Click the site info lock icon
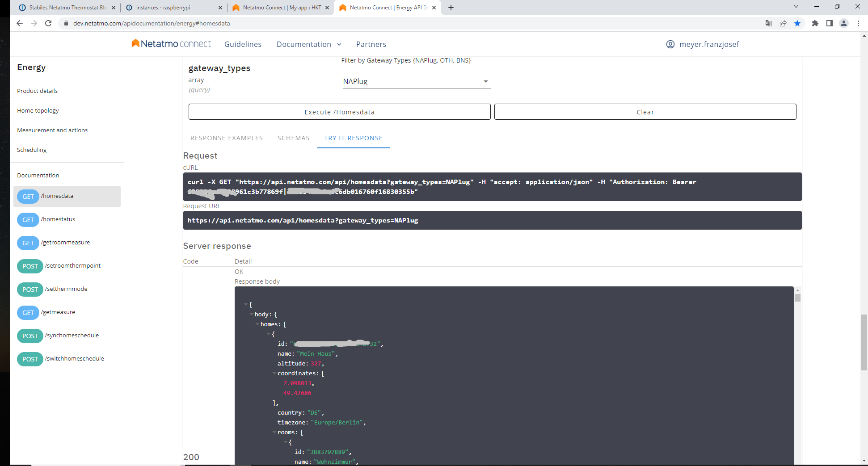The width and height of the screenshot is (868, 466). pyautogui.click(x=66, y=23)
